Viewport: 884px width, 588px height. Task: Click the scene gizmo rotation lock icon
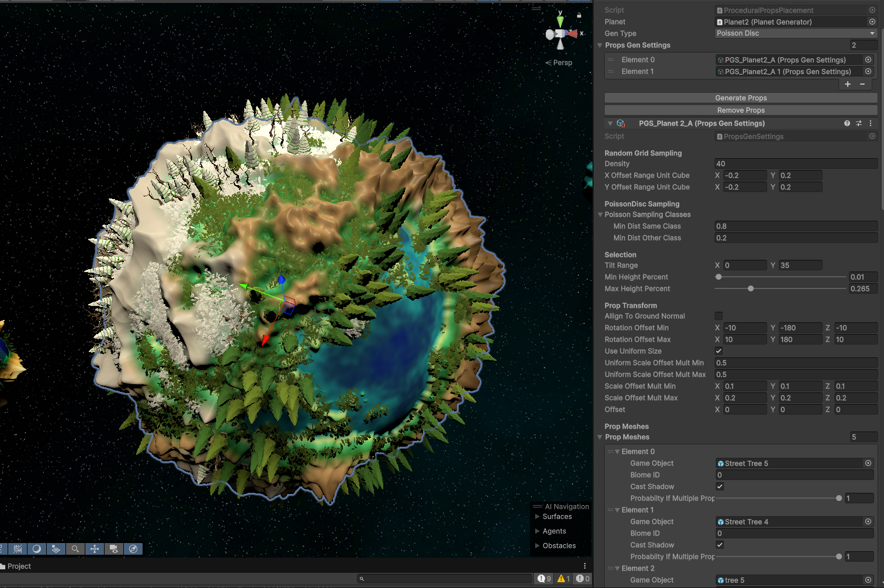(x=579, y=16)
